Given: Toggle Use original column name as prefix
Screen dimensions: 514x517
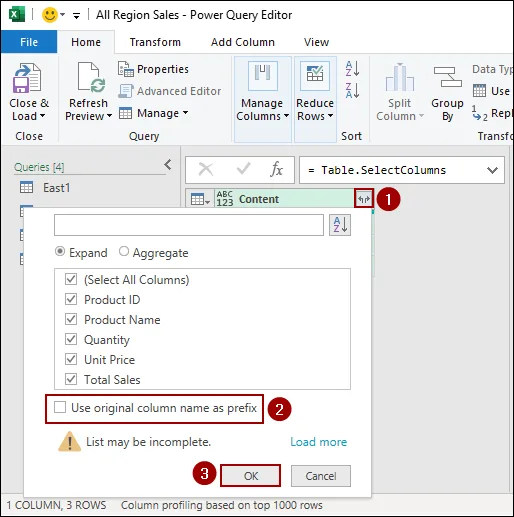Looking at the screenshot, I should (60, 407).
